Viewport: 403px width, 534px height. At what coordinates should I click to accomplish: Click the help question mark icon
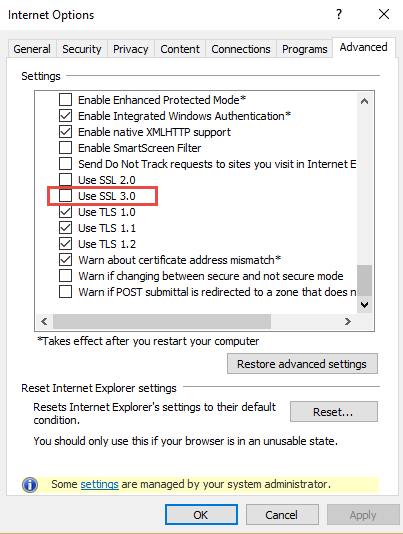click(339, 14)
